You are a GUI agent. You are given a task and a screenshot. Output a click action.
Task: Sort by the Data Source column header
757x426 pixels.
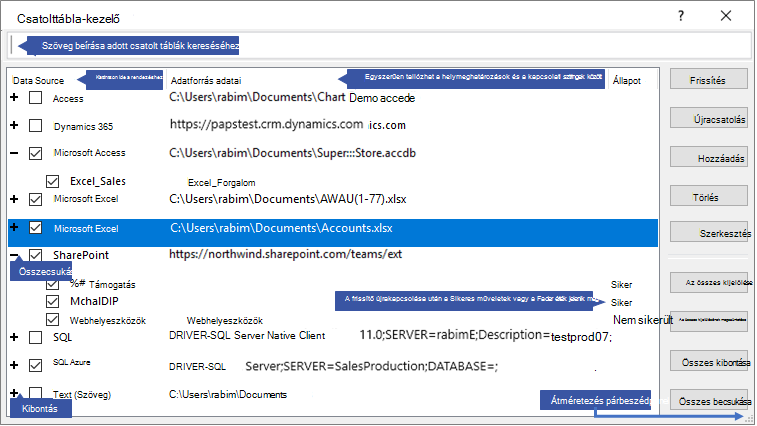pos(39,81)
